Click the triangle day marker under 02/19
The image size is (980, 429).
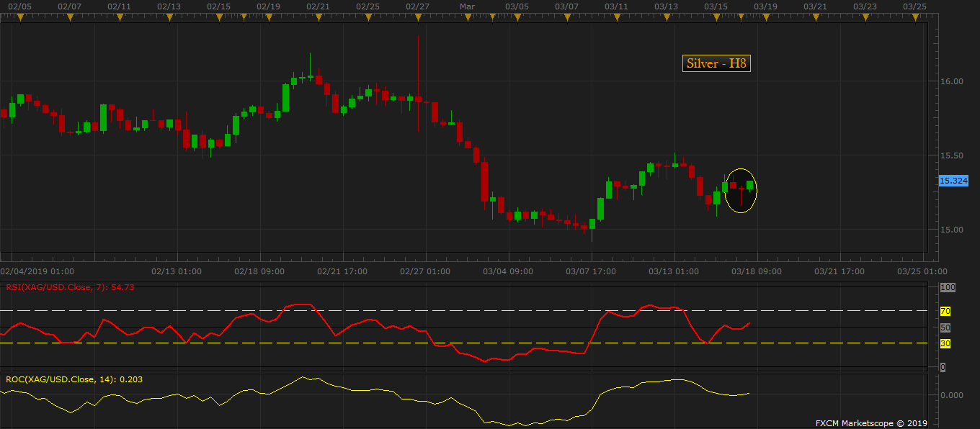tap(269, 18)
